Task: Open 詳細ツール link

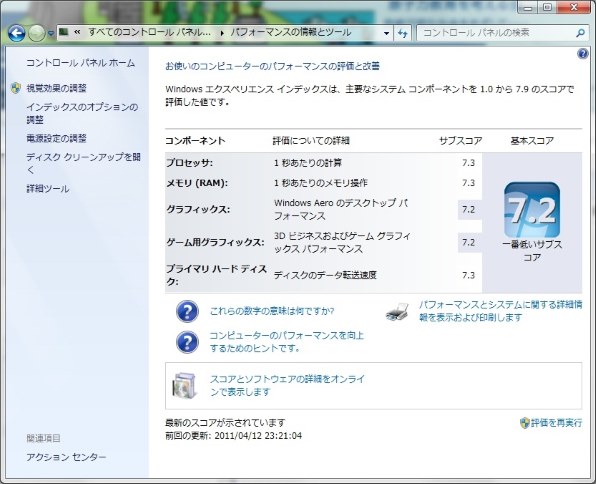Action: coord(48,189)
